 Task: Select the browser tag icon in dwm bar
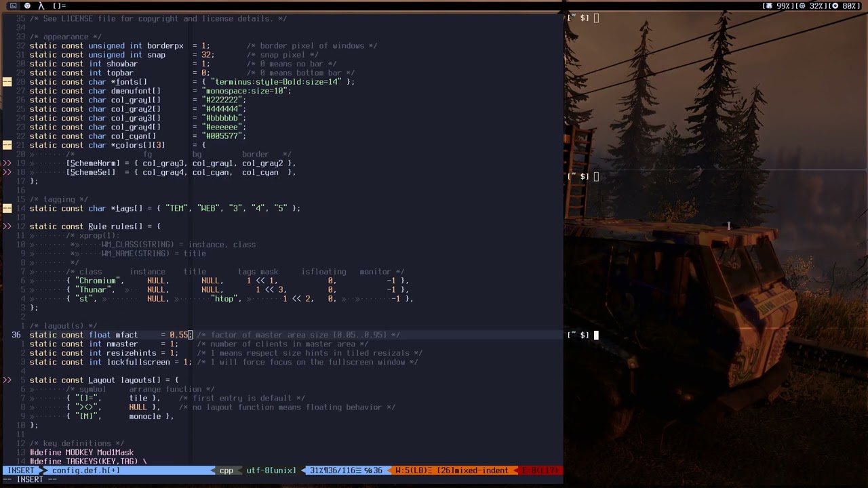[27, 5]
